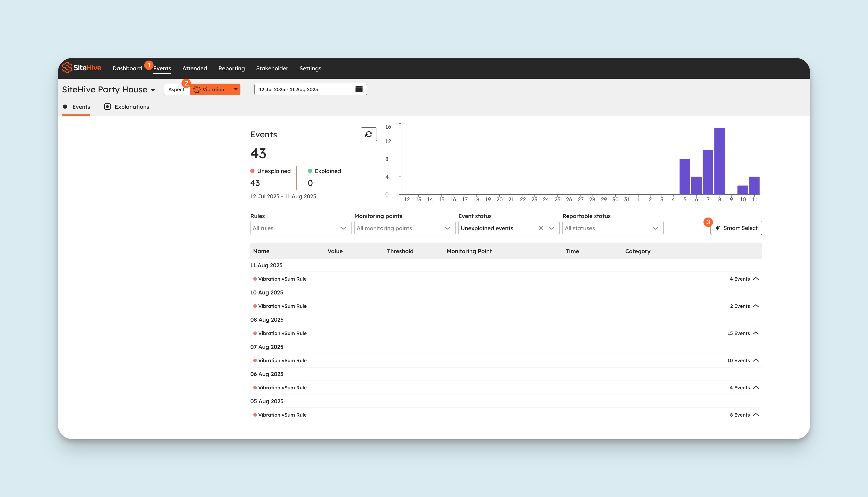
Task: Switch to the Events tab
Action: pyautogui.click(x=76, y=107)
